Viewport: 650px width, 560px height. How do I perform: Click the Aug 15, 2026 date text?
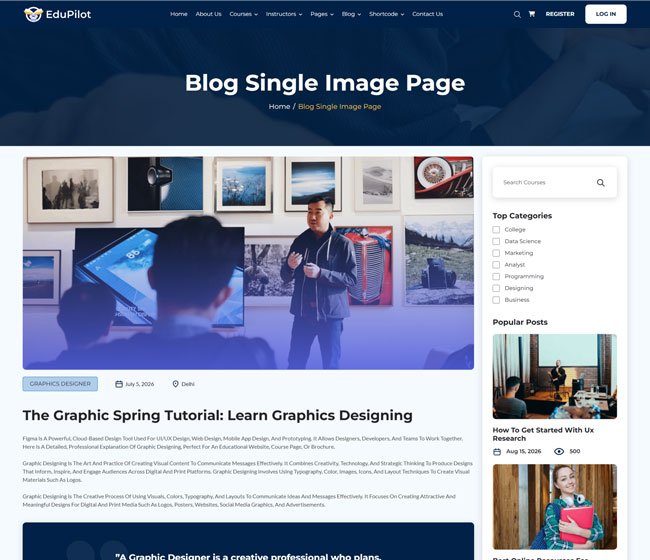(x=524, y=451)
